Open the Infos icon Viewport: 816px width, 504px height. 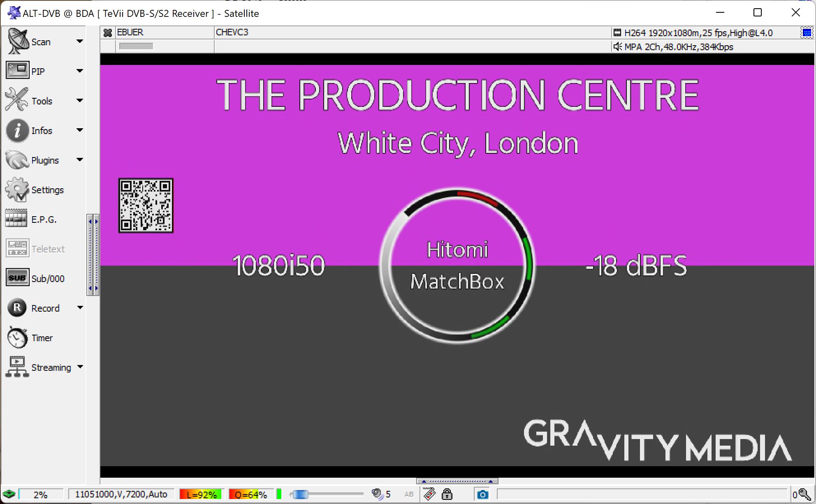(17, 130)
